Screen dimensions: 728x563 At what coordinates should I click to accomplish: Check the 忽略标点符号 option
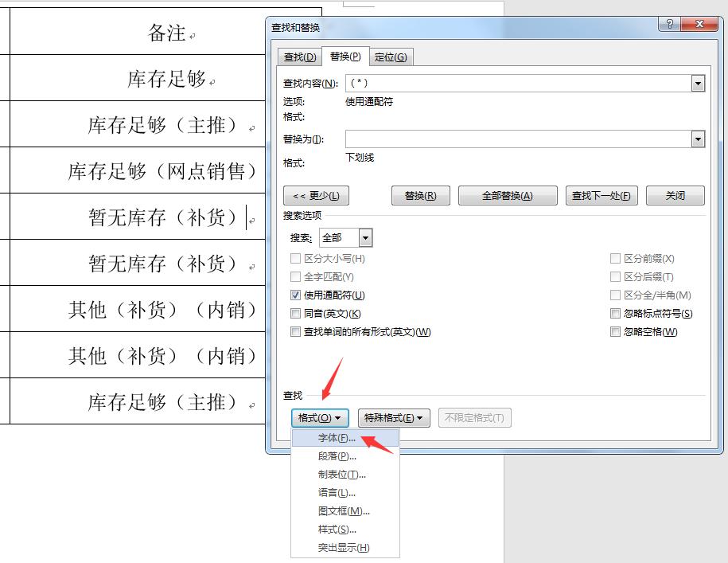coord(615,314)
